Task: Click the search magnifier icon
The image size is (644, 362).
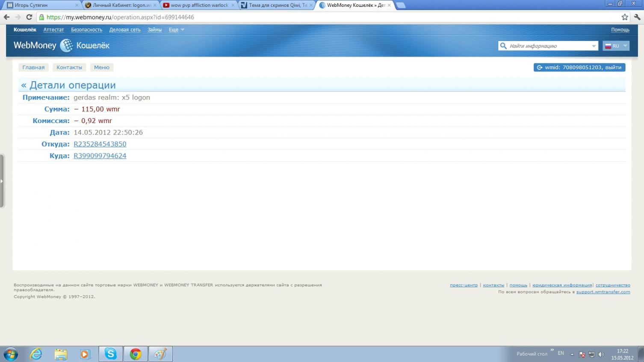Action: [x=503, y=46]
